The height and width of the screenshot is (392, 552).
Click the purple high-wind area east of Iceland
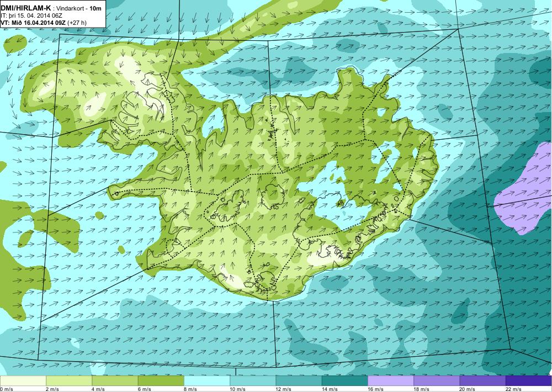[x=524, y=197]
